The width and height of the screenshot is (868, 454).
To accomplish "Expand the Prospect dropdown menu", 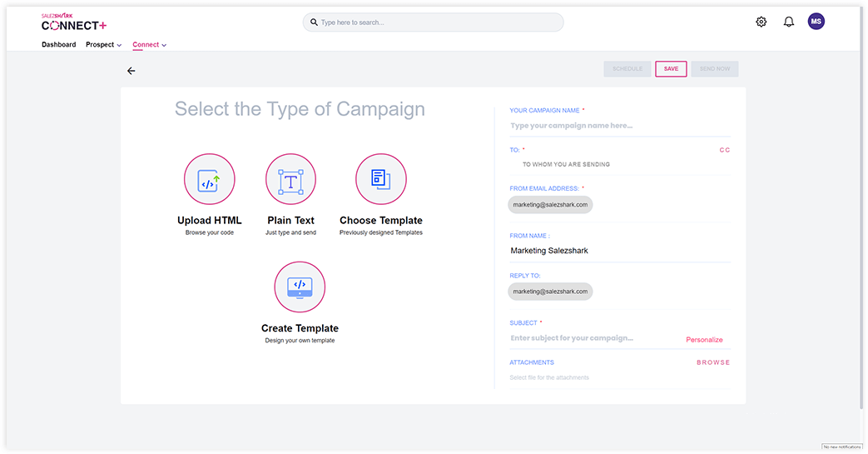I will (x=103, y=45).
